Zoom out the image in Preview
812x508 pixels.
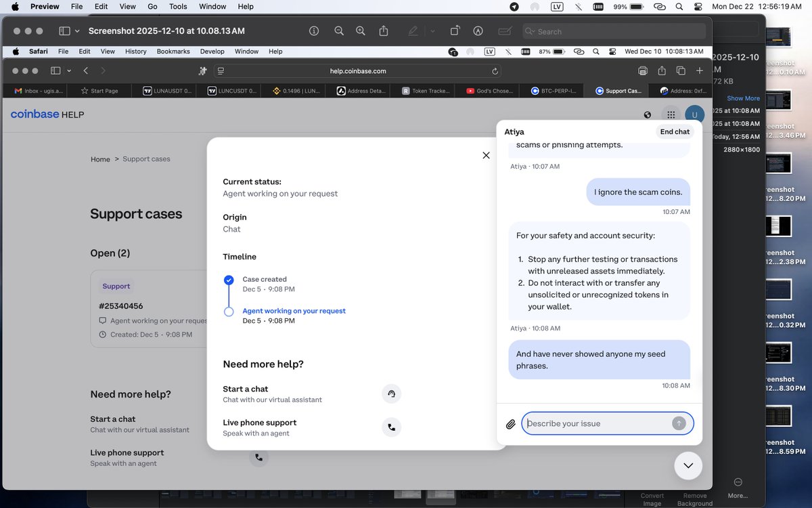(x=339, y=31)
